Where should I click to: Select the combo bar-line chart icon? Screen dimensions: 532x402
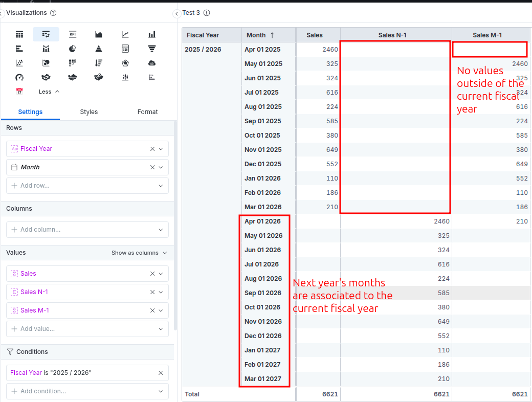[x=46, y=49]
